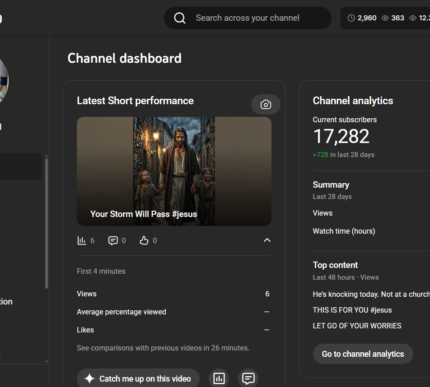Click the 'Likes' row in first minutes stats
The image size is (430, 387).
[174, 330]
